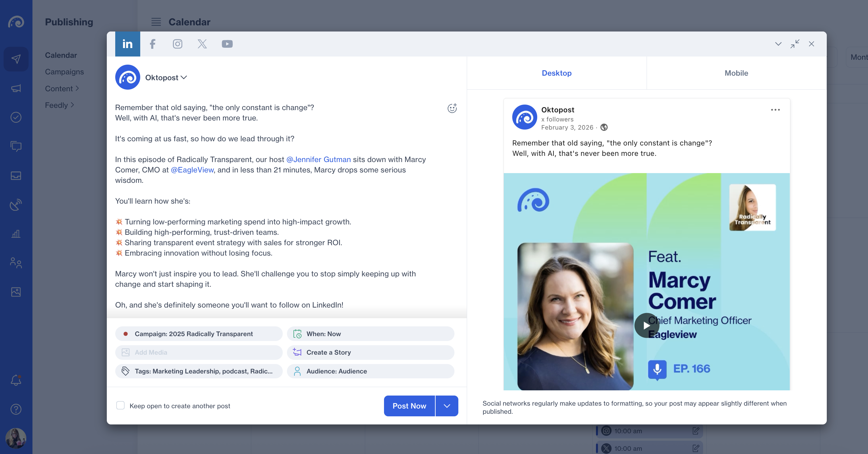
Task: Click the three-dot menu on the post preview
Action: (775, 110)
